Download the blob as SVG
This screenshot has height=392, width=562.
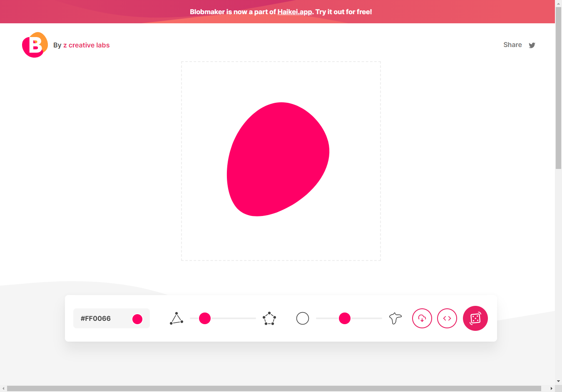[x=422, y=318]
